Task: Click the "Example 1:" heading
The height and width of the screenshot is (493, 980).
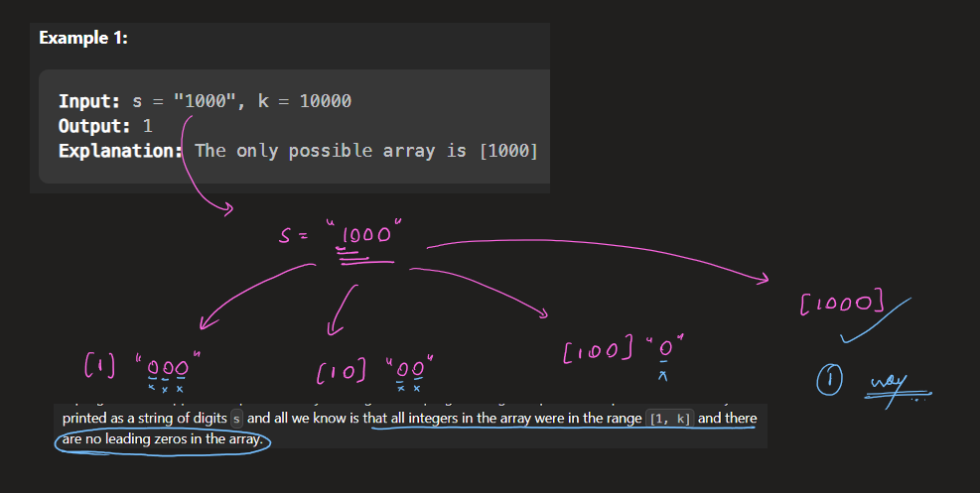Action: (x=83, y=38)
